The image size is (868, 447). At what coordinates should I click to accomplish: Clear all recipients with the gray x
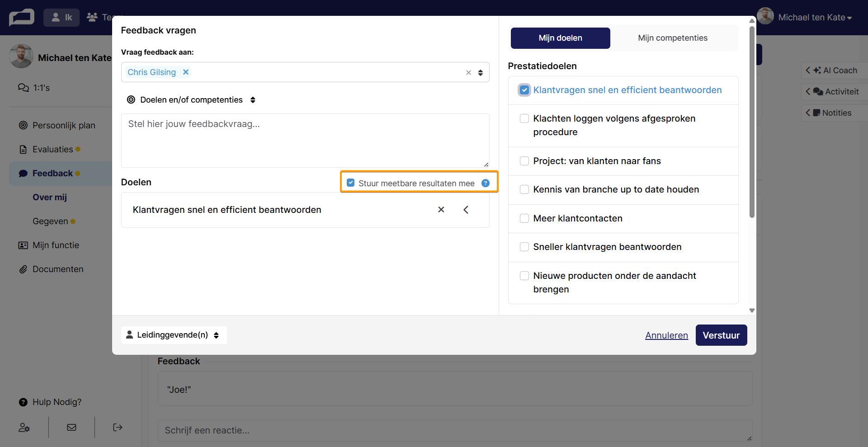tap(468, 72)
